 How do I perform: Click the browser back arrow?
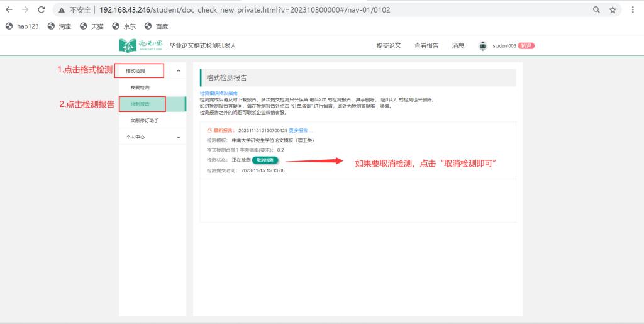(9, 10)
